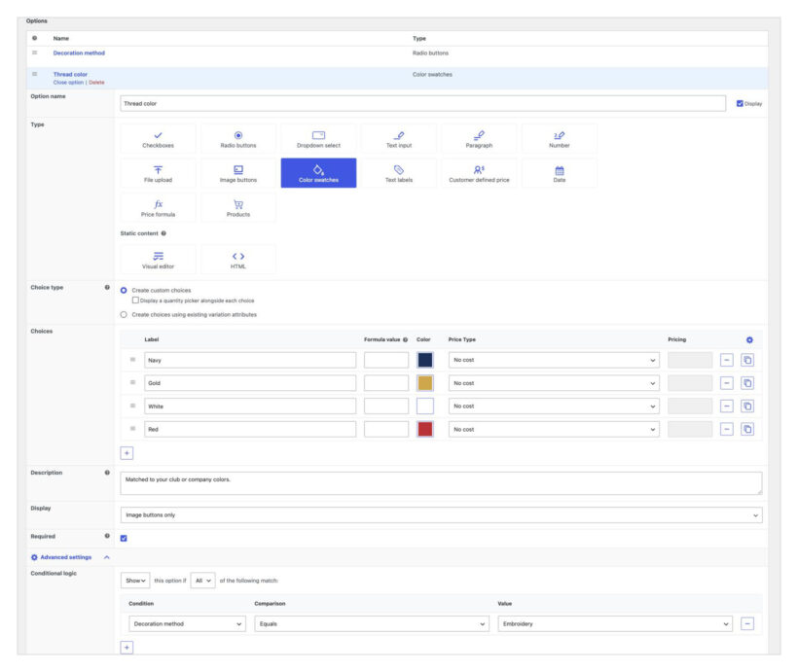
Task: Open the Show/Hide logic dropdown
Action: (135, 581)
